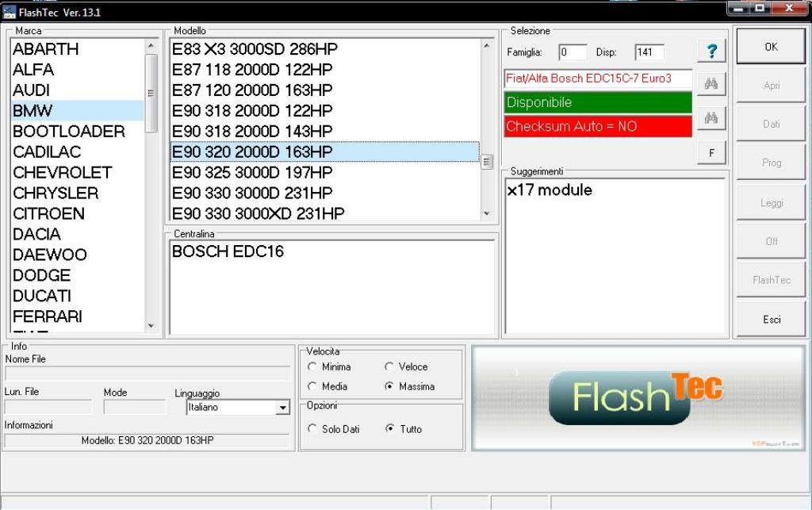This screenshot has height=510, width=812.
Task: Click the FlashTec app icon in title bar
Action: pos(10,12)
